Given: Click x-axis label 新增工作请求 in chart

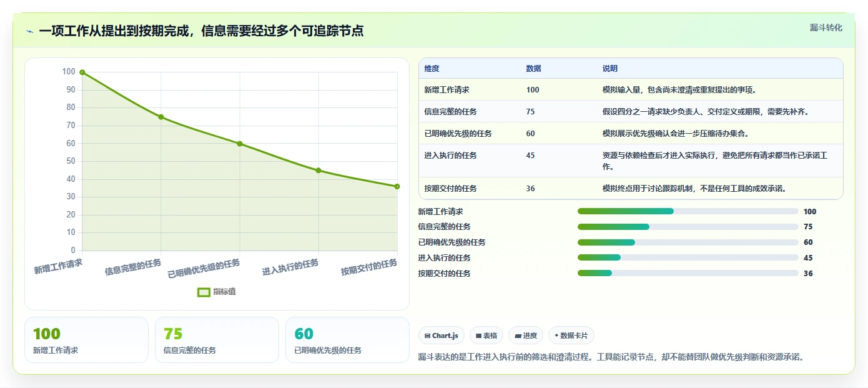Looking at the screenshot, I should click(58, 266).
